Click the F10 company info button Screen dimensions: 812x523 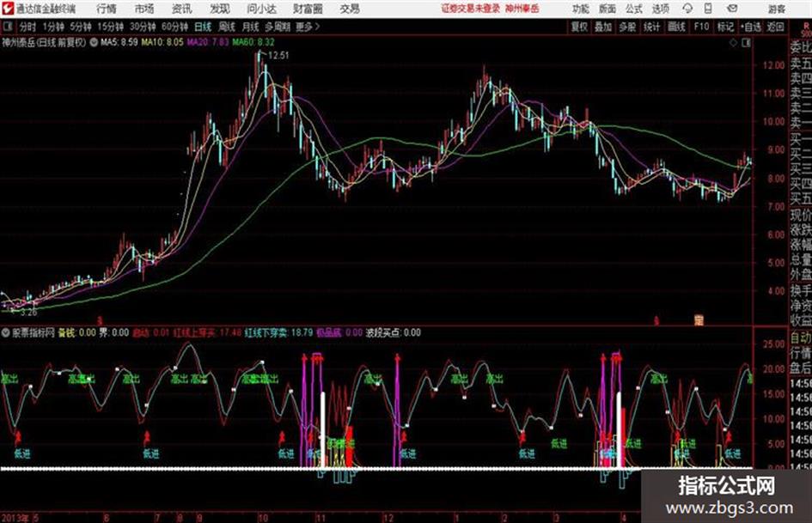tap(701, 27)
